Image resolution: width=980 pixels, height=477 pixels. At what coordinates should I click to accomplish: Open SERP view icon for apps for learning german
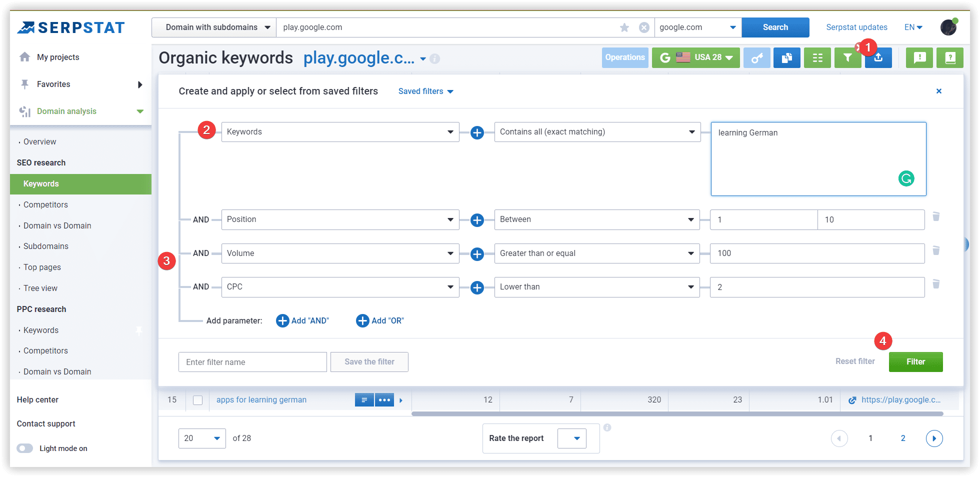pos(364,400)
